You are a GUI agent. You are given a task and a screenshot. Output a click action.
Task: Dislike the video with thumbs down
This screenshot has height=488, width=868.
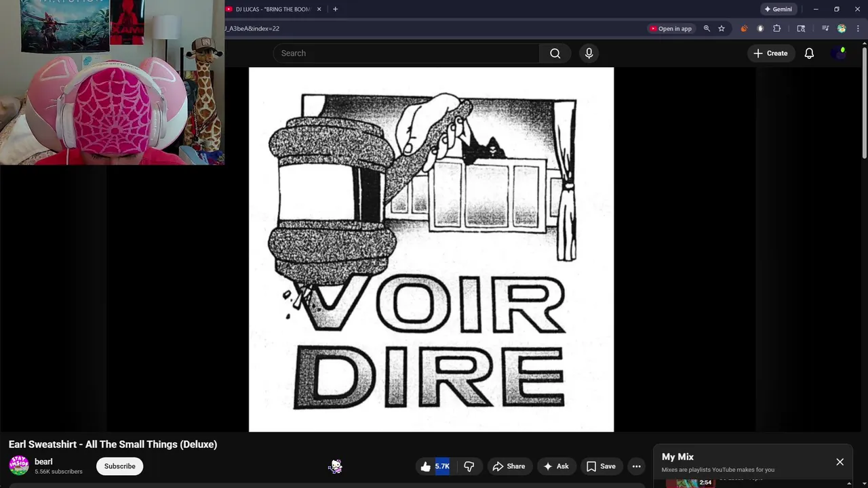(469, 466)
